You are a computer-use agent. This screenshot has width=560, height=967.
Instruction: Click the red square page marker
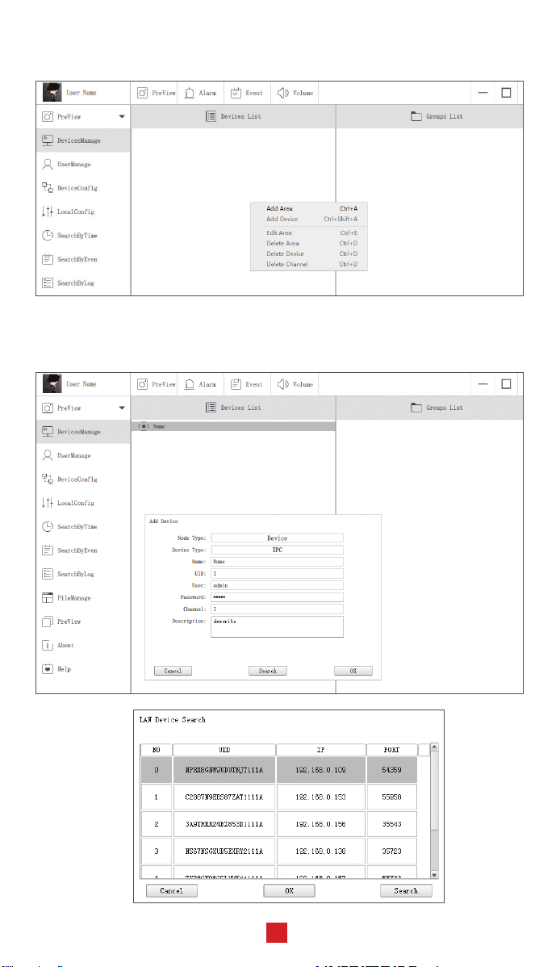coord(277,932)
